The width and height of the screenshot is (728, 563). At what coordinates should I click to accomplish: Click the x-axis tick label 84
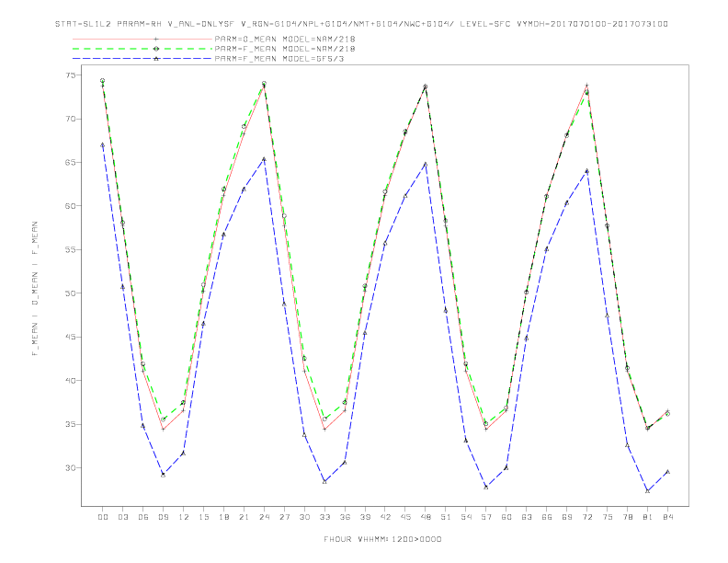click(668, 517)
